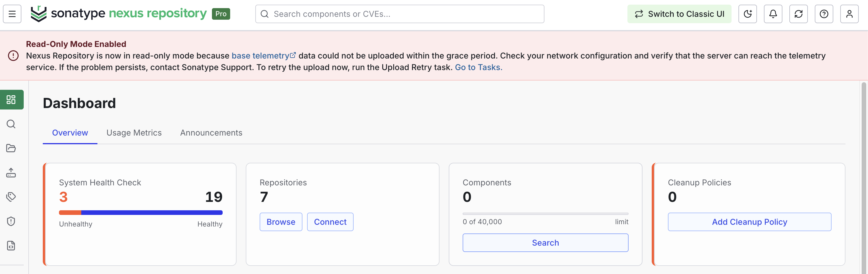Open the help question mark icon
Screen dimensions: 868x274
[824, 14]
